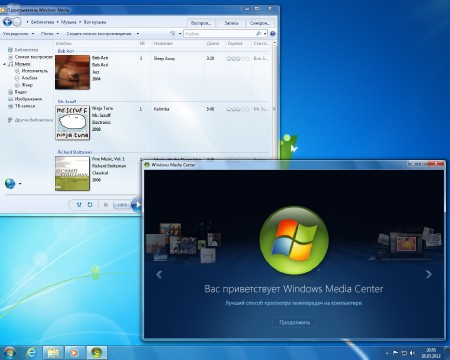The width and height of the screenshot is (450, 360).
Task: Open the Windows Start menu
Action: (x=9, y=353)
